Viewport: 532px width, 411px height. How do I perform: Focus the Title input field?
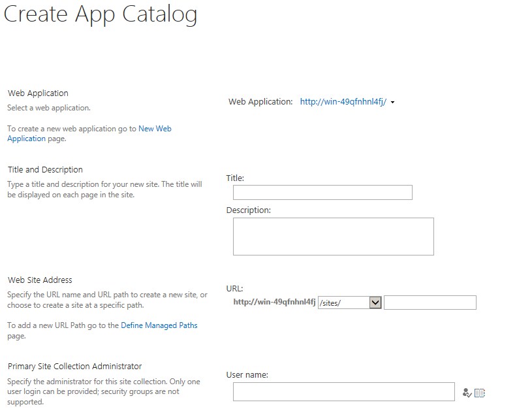tap(322, 192)
